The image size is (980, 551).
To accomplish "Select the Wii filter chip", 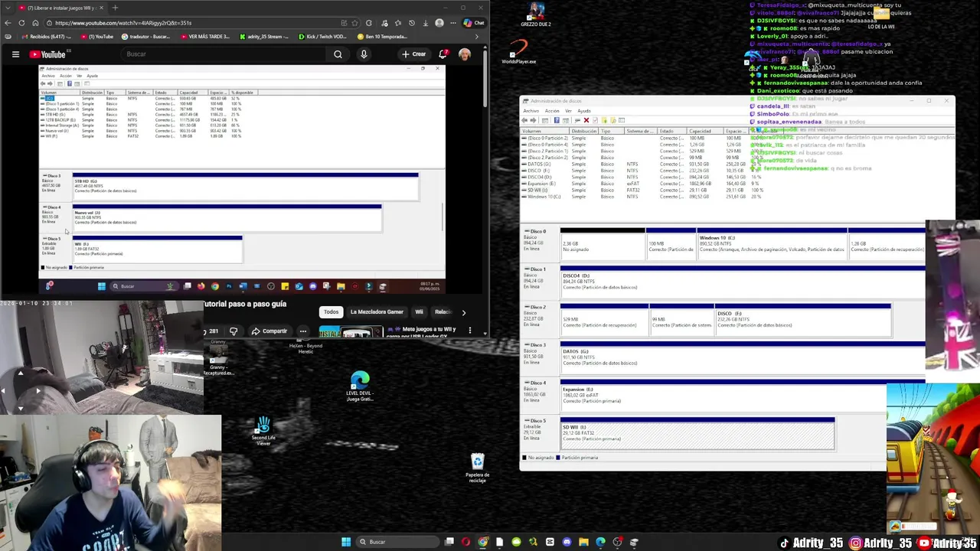I will pyautogui.click(x=419, y=312).
